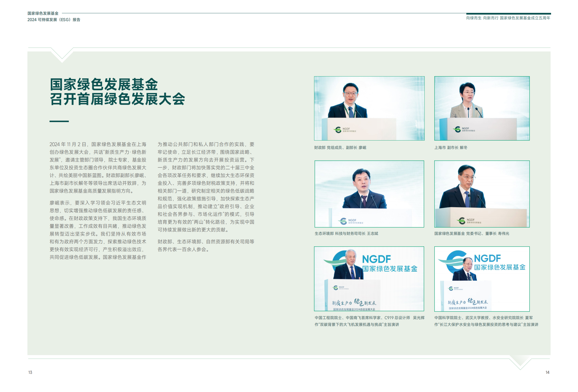Select the photo of Wang Zhibin speaking
The width and height of the screenshot is (578, 392).
(x=369, y=194)
